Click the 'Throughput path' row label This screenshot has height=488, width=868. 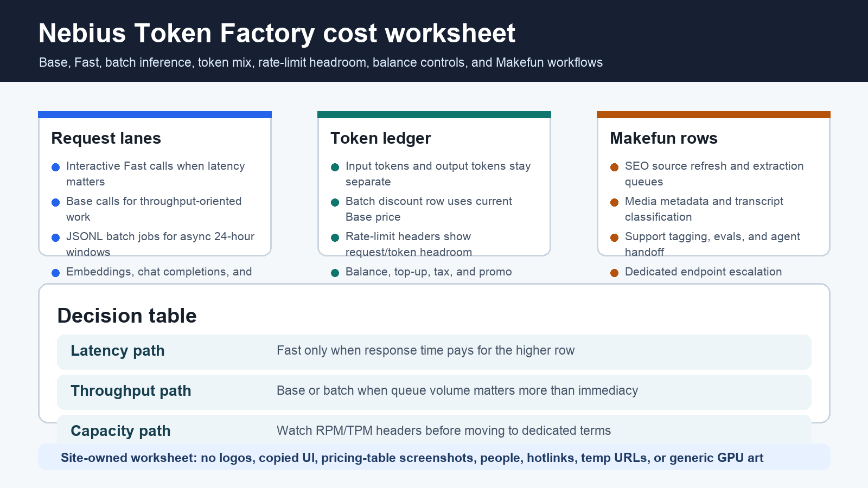click(x=131, y=391)
